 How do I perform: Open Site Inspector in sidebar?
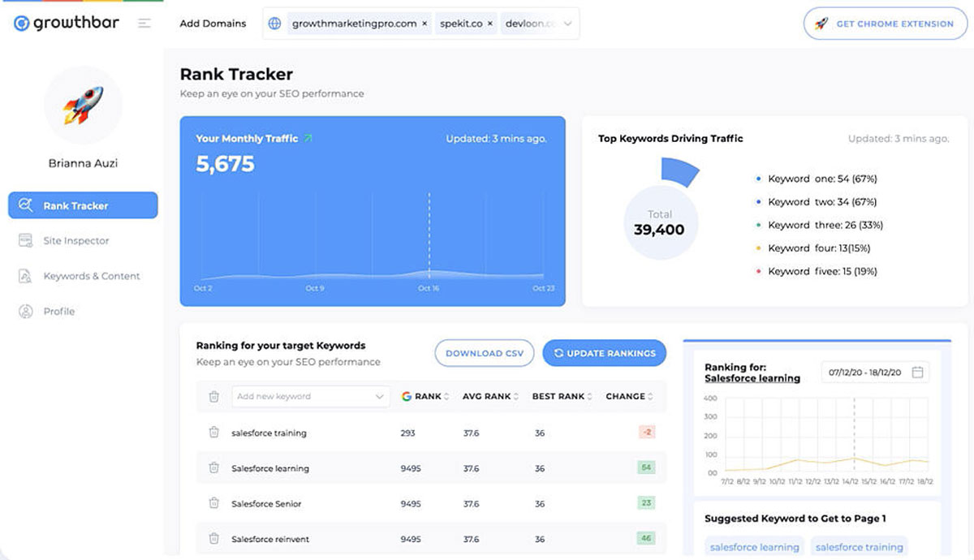pyautogui.click(x=75, y=241)
